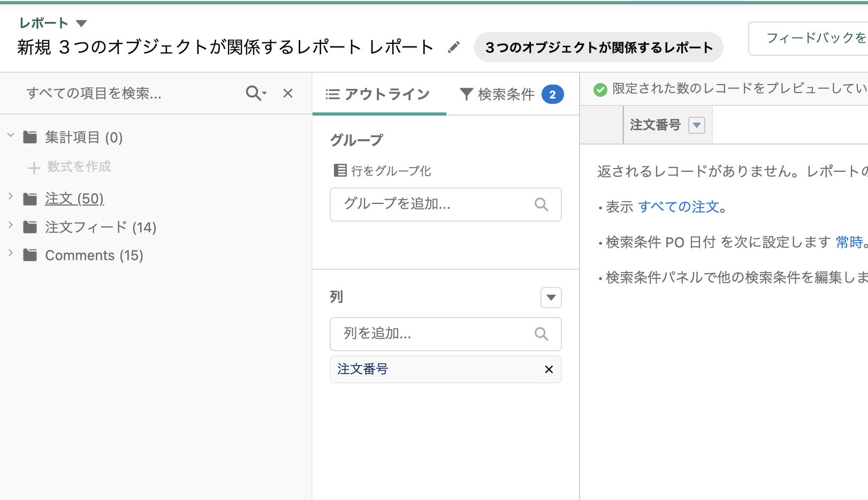This screenshot has width=868, height=500.
Task: Click the magnifier icon in グループを追加 field
Action: [x=542, y=204]
